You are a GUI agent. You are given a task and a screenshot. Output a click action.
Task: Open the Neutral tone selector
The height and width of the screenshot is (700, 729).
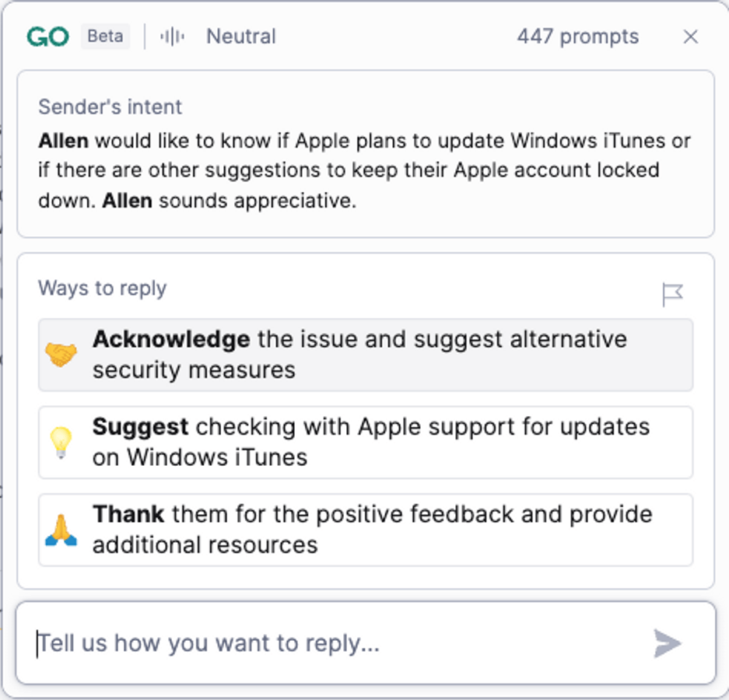pos(240,37)
